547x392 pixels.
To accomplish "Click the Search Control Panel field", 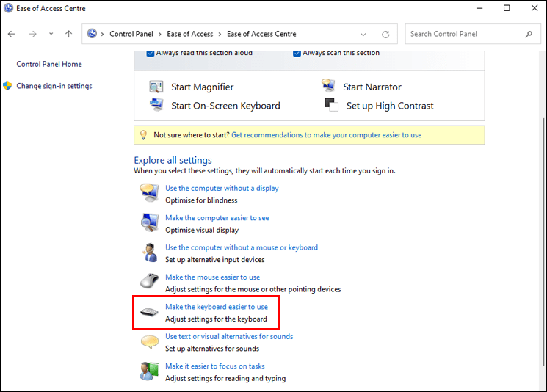I will 465,34.
